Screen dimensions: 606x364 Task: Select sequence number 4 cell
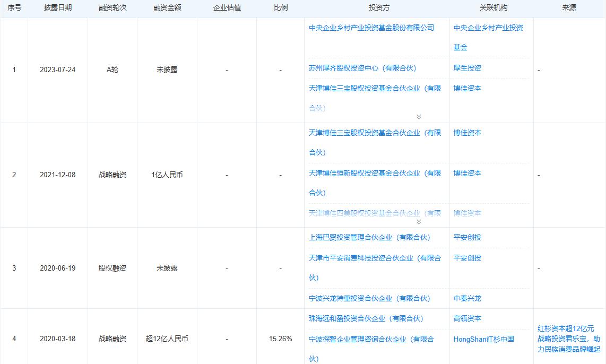(14, 339)
